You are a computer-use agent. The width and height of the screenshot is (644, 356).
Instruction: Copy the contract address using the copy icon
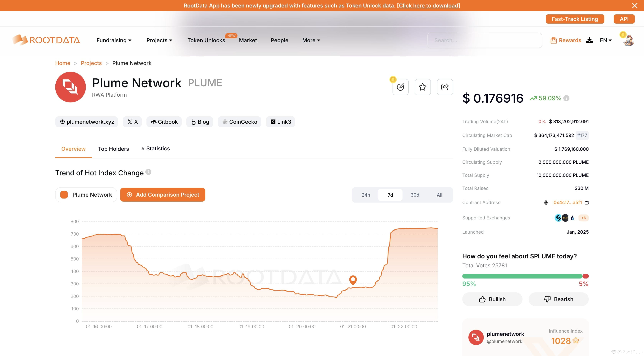tap(587, 203)
